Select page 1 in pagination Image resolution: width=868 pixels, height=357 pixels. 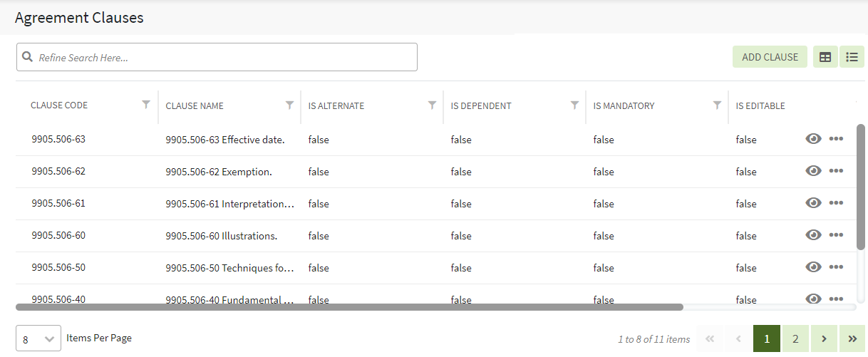click(767, 339)
